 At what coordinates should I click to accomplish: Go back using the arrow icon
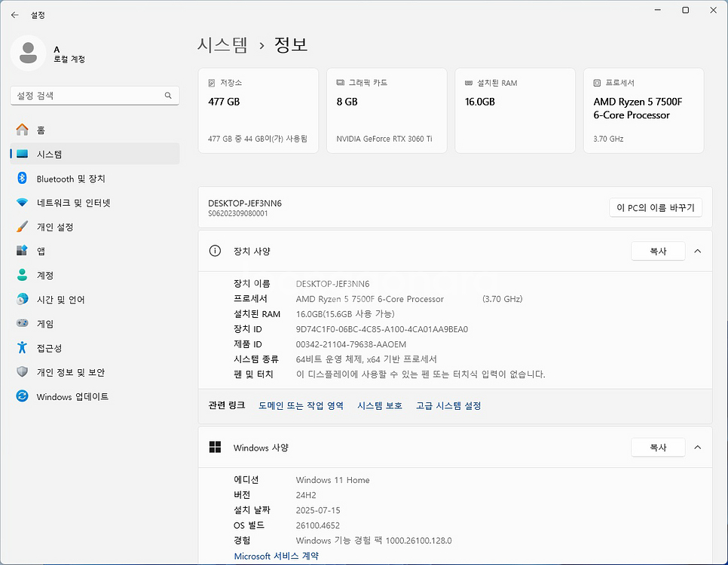click(15, 15)
